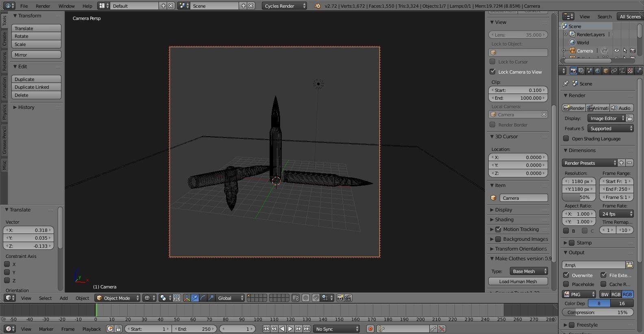
Task: Open the Object properties tab cube icon
Action: coord(606,71)
